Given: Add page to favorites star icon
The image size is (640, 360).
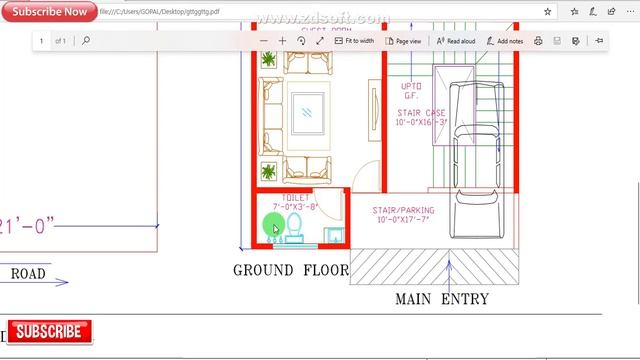Looking at the screenshot, I should 548,12.
